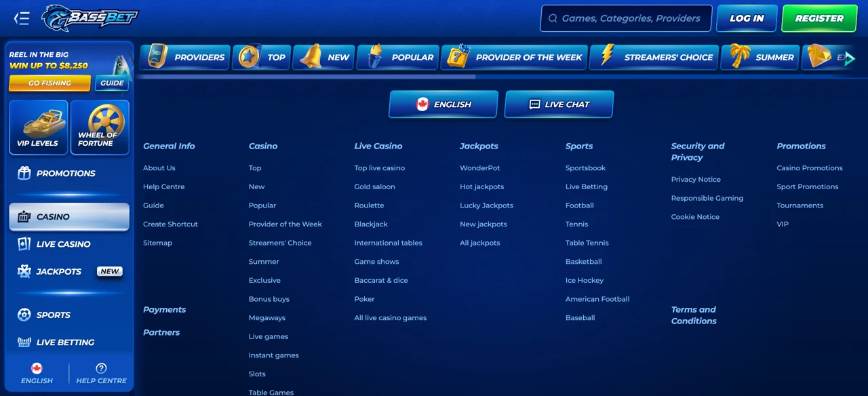Open VIP Levels boat tile

click(x=39, y=127)
